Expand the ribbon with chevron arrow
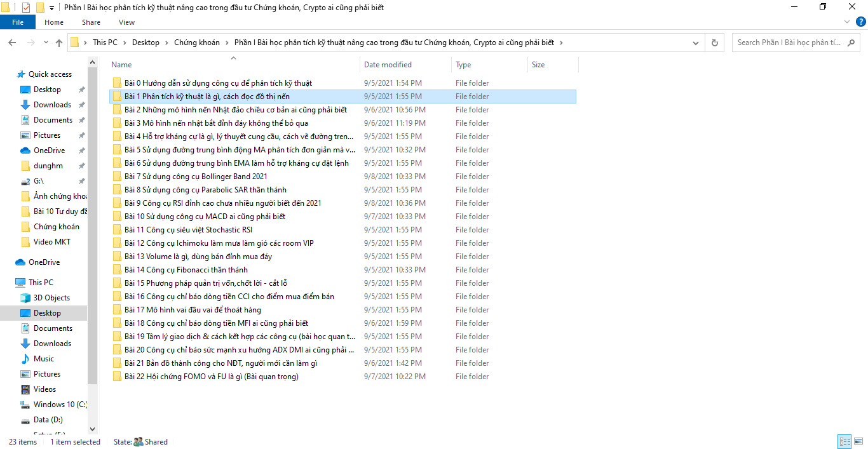Image resolution: width=868 pixels, height=449 pixels. pyautogui.click(x=846, y=22)
